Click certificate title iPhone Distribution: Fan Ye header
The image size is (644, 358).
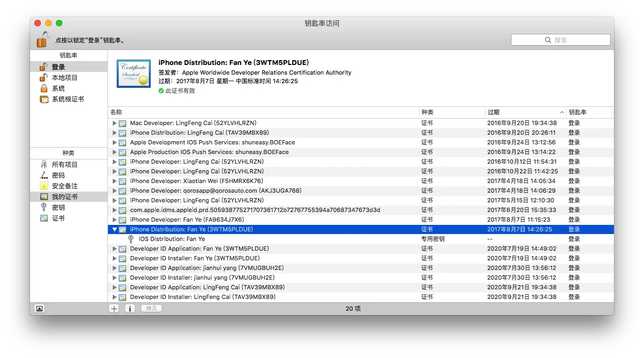[233, 62]
